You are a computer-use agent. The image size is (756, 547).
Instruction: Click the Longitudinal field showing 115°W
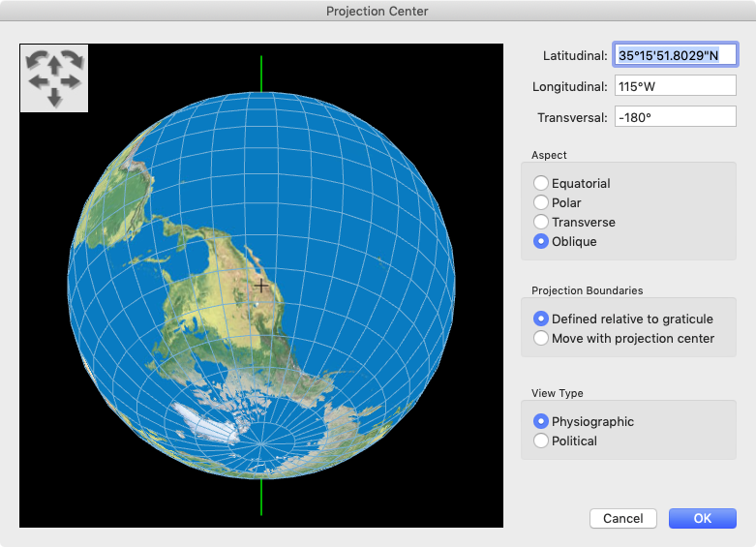(675, 86)
